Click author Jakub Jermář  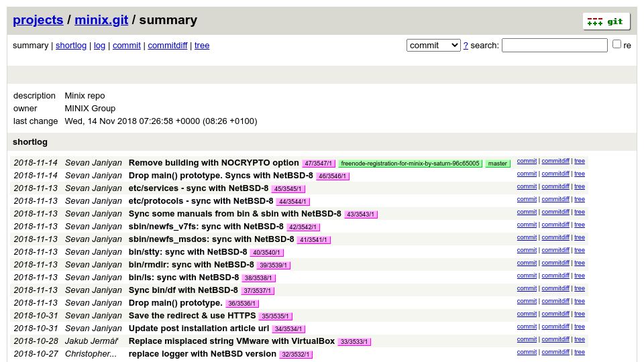pos(92,341)
